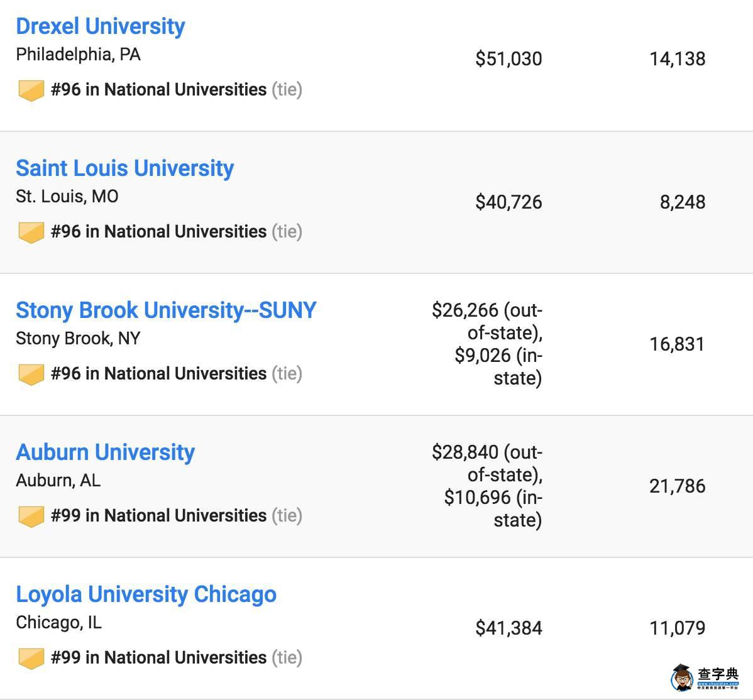Click the gold badge icon under Loyola University Chicago

pyautogui.click(x=31, y=659)
